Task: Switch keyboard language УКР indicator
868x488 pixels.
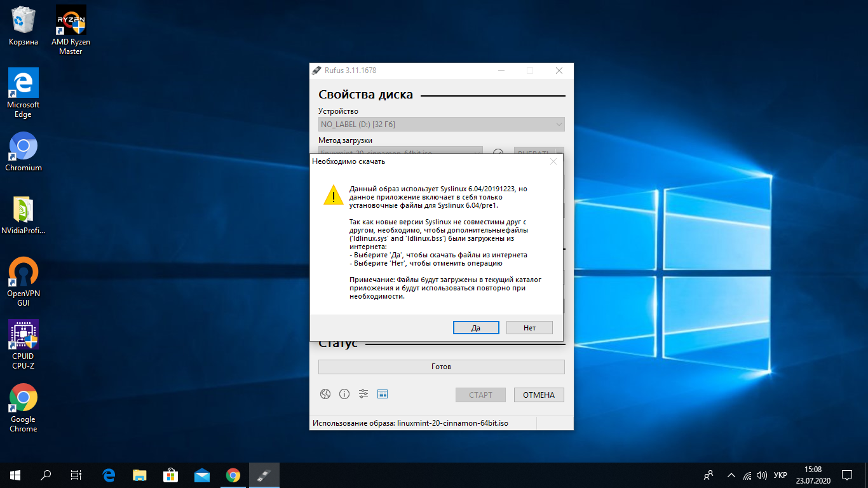Action: pyautogui.click(x=781, y=475)
